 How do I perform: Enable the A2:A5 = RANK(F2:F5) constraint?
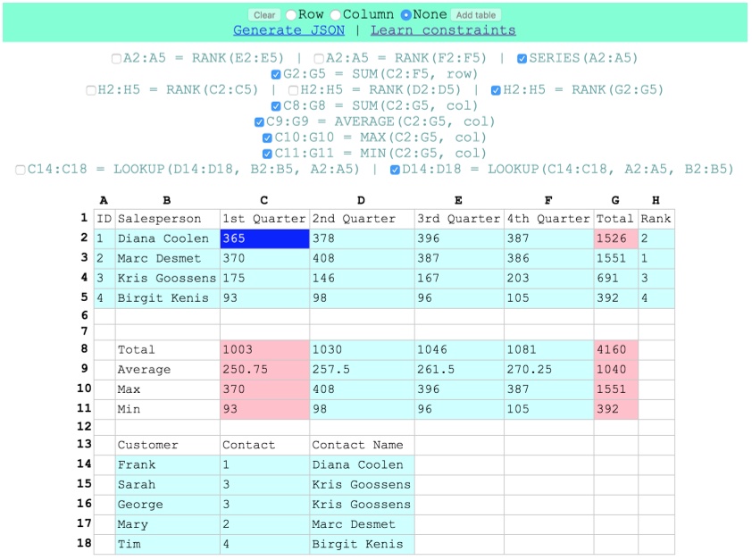pyautogui.click(x=319, y=58)
